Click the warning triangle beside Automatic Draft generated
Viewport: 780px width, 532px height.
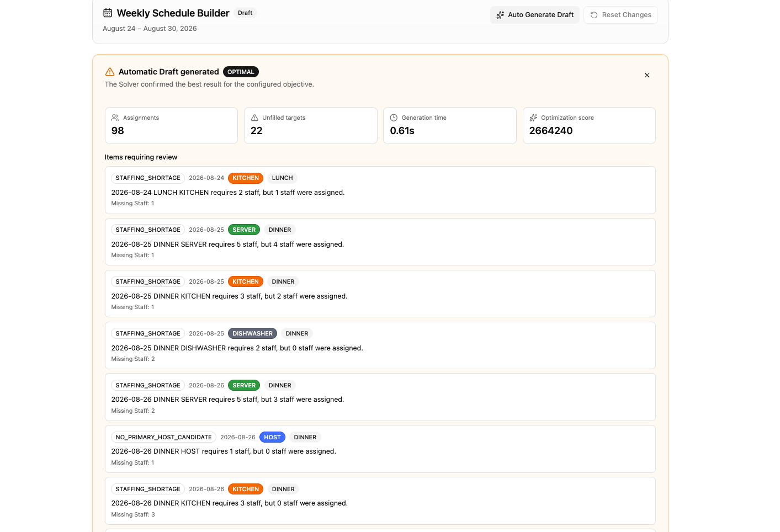click(110, 72)
